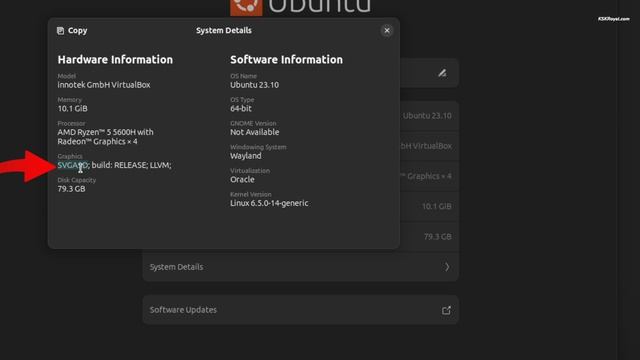Select the 'Ubuntu 23.10' OS Name value
Screen dimensions: 640x360
[254, 85]
